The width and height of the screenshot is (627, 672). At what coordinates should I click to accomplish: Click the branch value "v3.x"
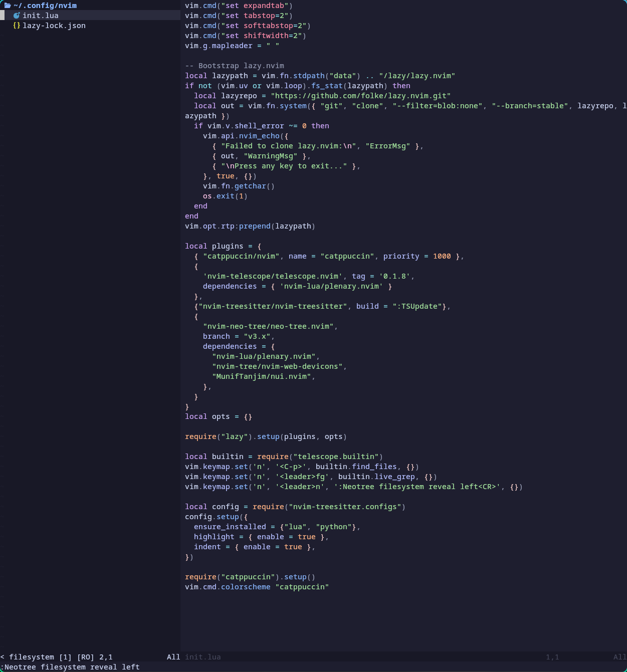click(x=257, y=336)
